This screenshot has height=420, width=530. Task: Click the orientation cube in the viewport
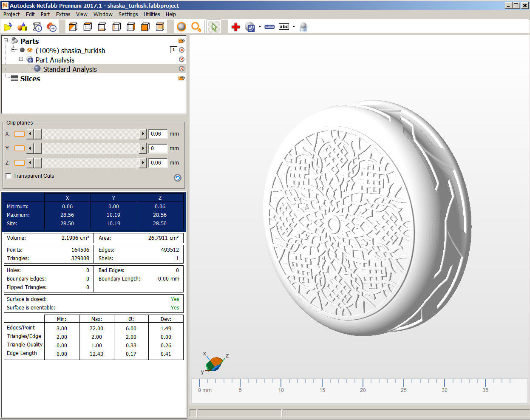[x=215, y=364]
